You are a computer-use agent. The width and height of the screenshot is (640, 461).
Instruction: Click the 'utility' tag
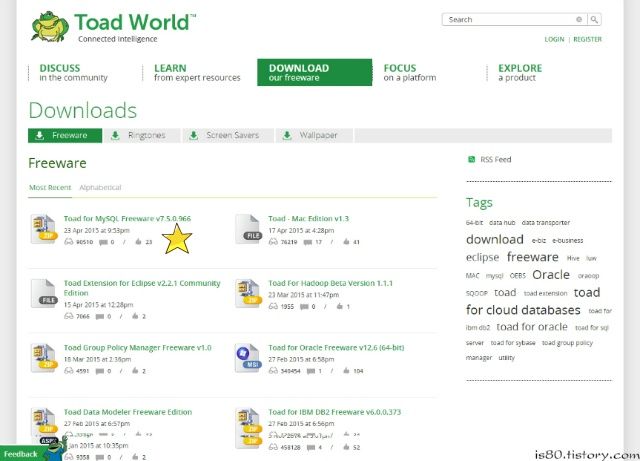[x=507, y=357]
